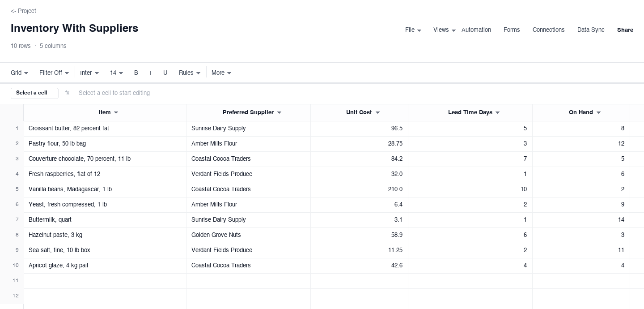Select cell 'Yeast, fresh compressed, 1 lb'
The width and height of the screenshot is (644, 309).
pos(105,205)
